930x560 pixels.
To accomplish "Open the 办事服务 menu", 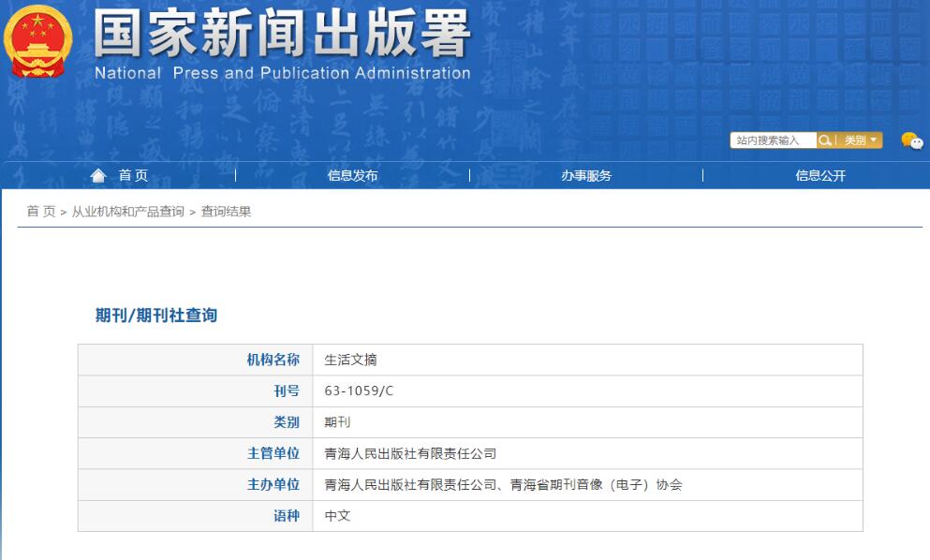I will coord(586,175).
